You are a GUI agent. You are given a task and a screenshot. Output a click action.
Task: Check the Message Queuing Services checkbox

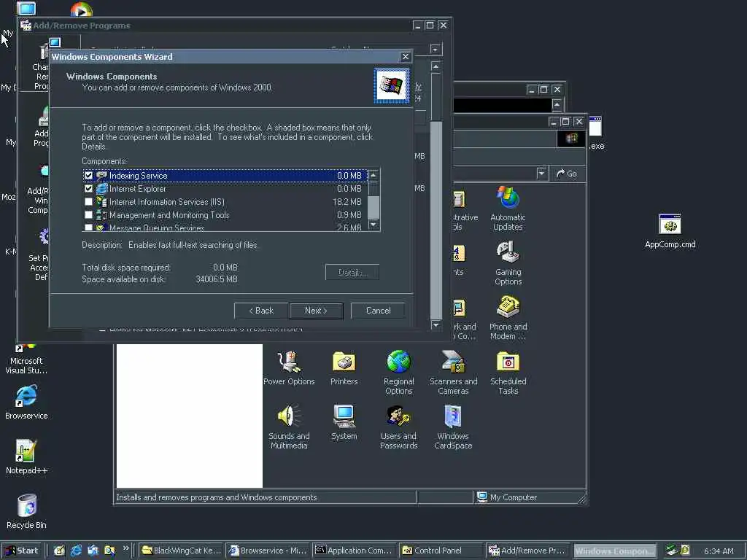pyautogui.click(x=88, y=227)
